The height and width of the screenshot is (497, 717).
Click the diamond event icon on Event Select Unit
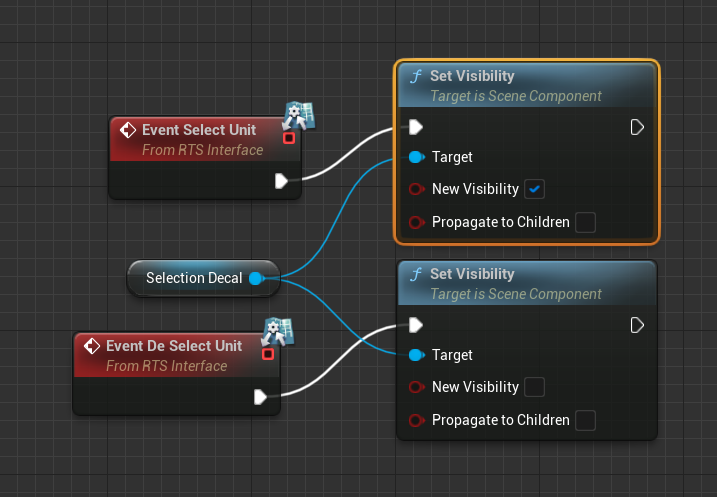(x=128, y=130)
